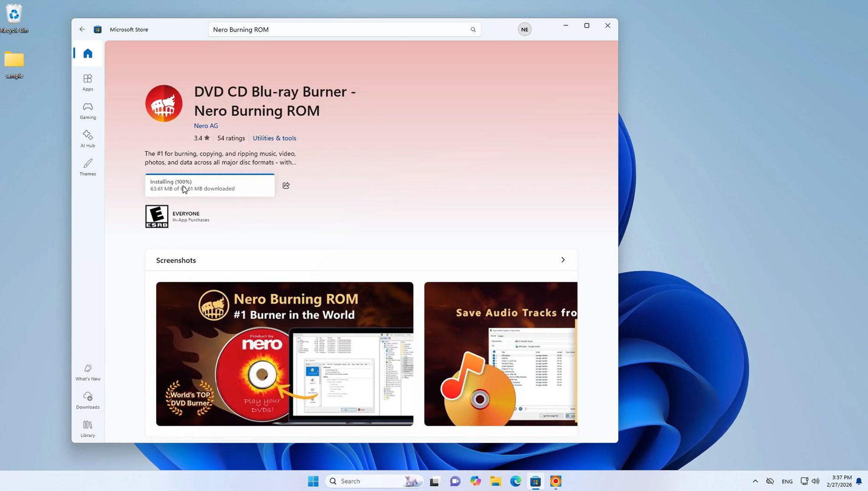
Task: Expand the Screenshots section with the right arrow
Action: tap(562, 259)
